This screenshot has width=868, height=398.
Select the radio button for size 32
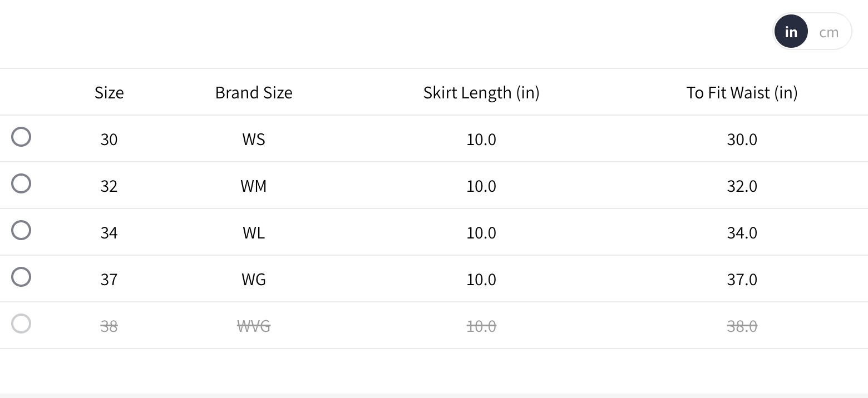pyautogui.click(x=21, y=183)
